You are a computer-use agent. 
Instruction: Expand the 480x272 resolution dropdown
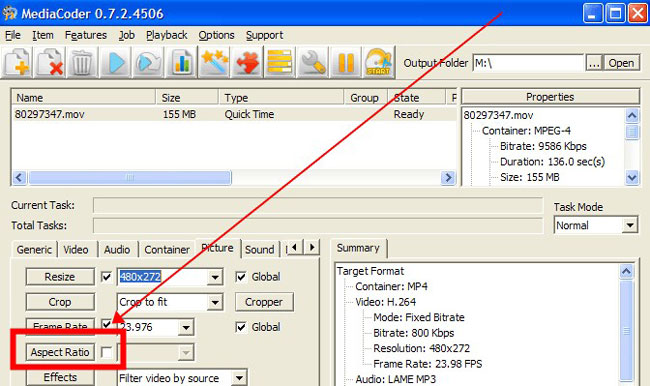point(215,277)
